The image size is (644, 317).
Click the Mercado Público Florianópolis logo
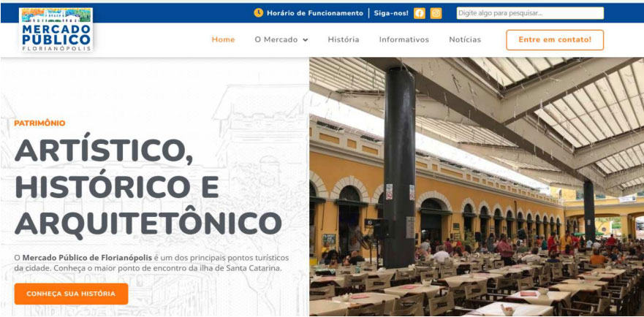56,29
